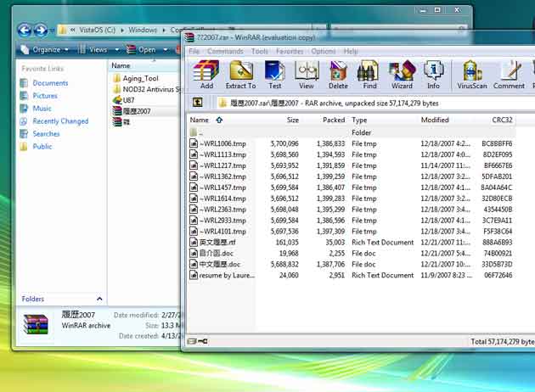Sort by the Size column header
The image size is (535, 392).
(292, 120)
